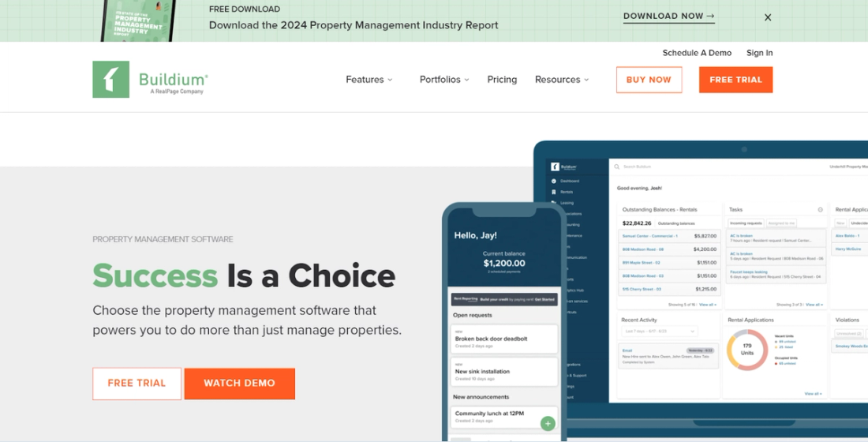This screenshot has width=868, height=442.
Task: Click the Dashboard sidebar icon in laptop mockup
Action: click(x=554, y=181)
